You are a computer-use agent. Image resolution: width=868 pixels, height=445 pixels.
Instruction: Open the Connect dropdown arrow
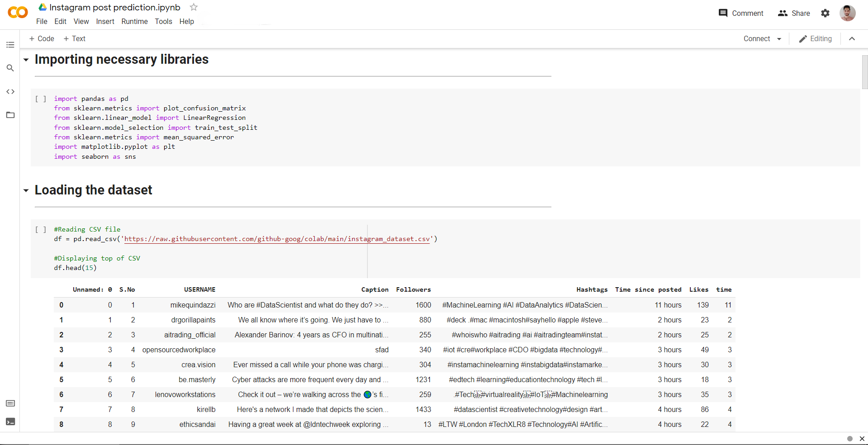click(x=779, y=39)
